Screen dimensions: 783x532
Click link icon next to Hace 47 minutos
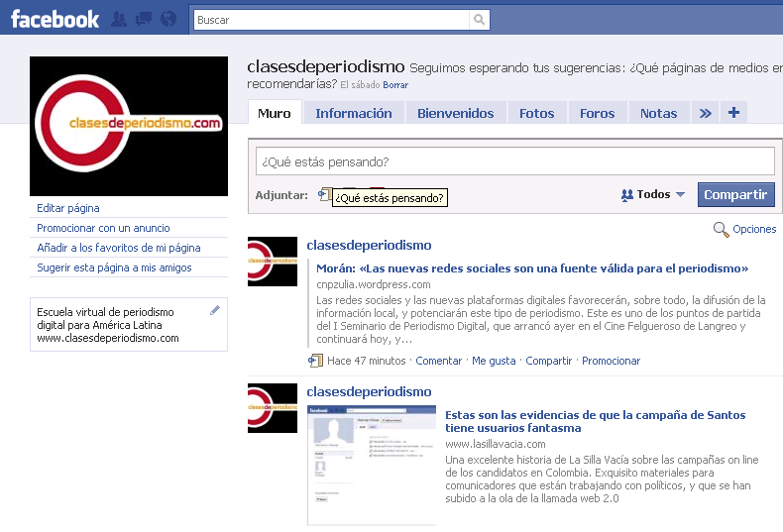click(x=315, y=361)
